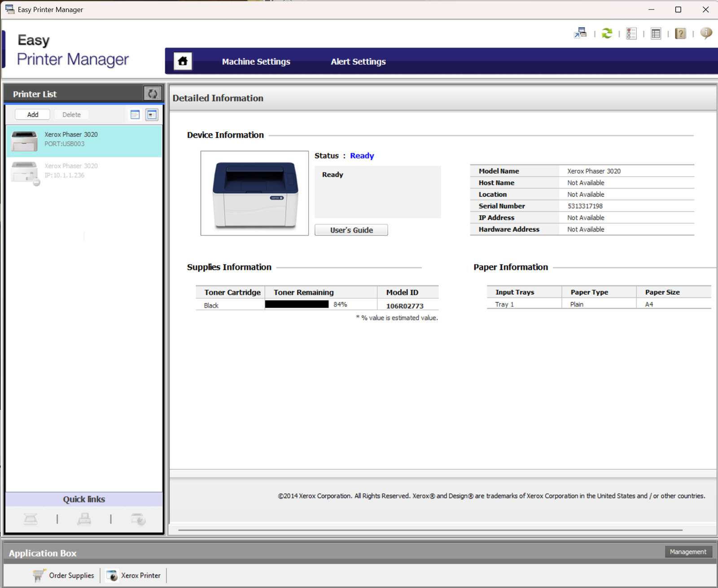Image resolution: width=718 pixels, height=588 pixels.
Task: Click the Input Trays column header
Action: tap(524, 292)
